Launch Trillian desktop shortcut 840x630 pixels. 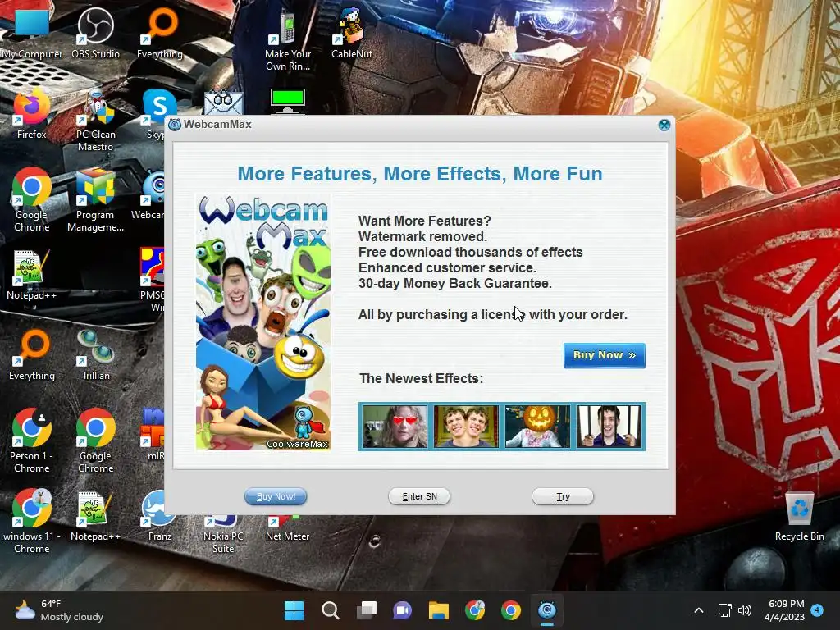95,354
